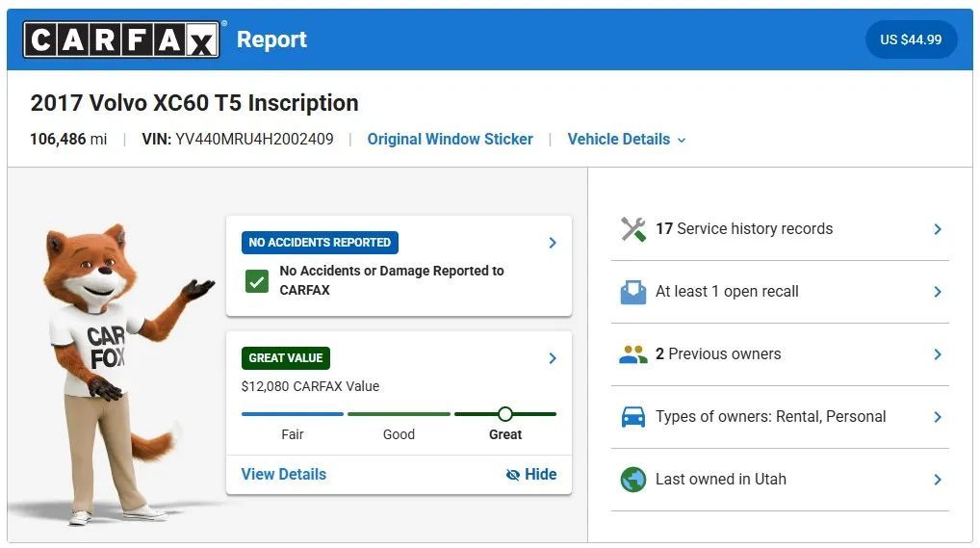Expand the Vehicle Details dropdown
This screenshot has width=980, height=548.
(627, 140)
